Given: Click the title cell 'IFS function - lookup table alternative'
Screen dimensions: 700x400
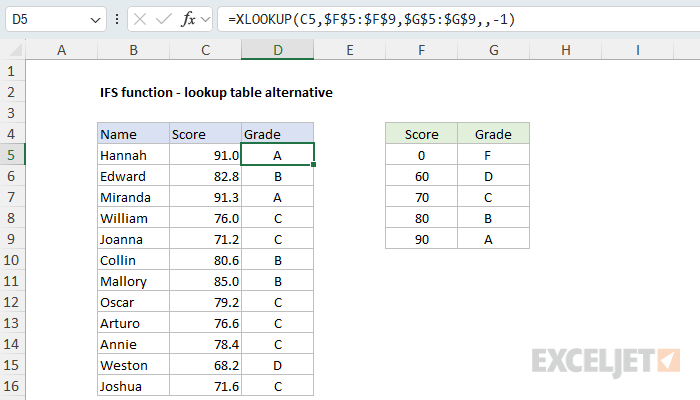Looking at the screenshot, I should (x=216, y=92).
